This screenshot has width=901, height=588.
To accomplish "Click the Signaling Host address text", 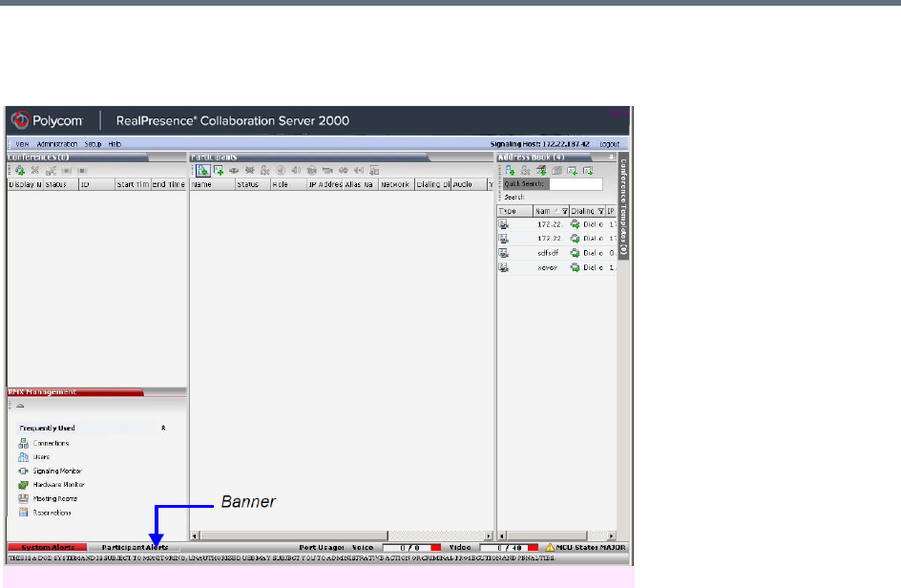I will coord(540,144).
